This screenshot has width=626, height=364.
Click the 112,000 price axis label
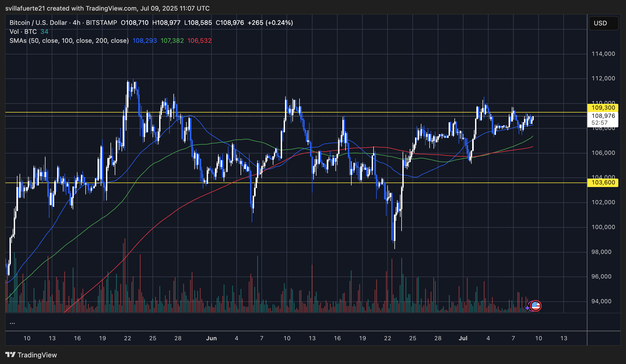point(603,78)
